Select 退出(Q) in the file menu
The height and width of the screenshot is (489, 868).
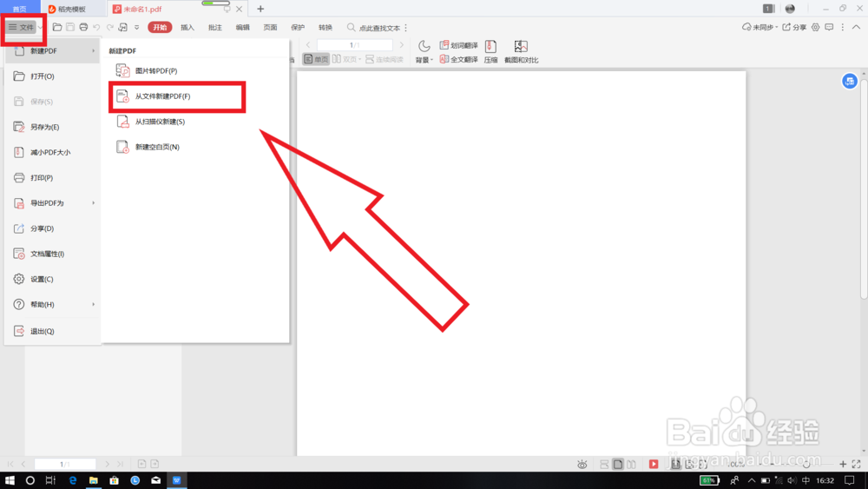point(53,331)
